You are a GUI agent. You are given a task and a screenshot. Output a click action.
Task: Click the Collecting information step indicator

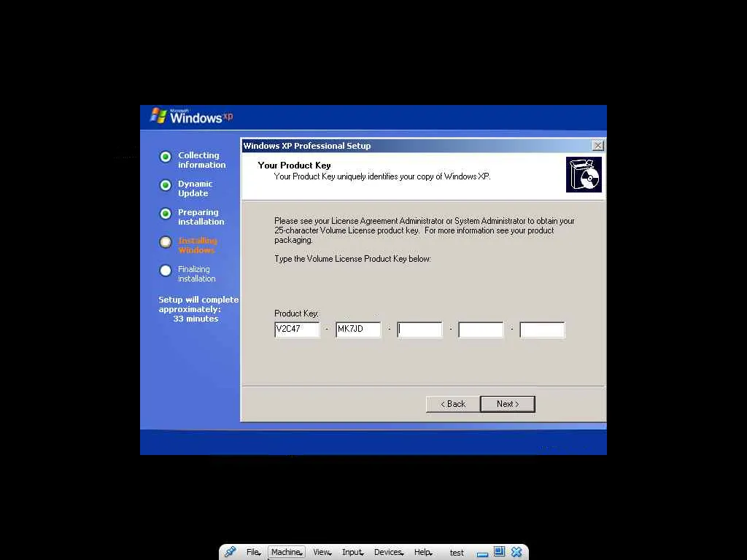[x=166, y=157]
